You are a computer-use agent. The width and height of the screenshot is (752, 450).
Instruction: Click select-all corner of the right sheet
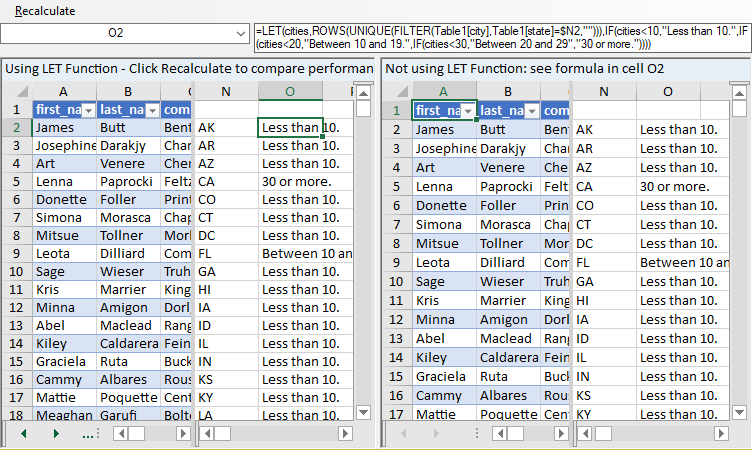(x=396, y=92)
